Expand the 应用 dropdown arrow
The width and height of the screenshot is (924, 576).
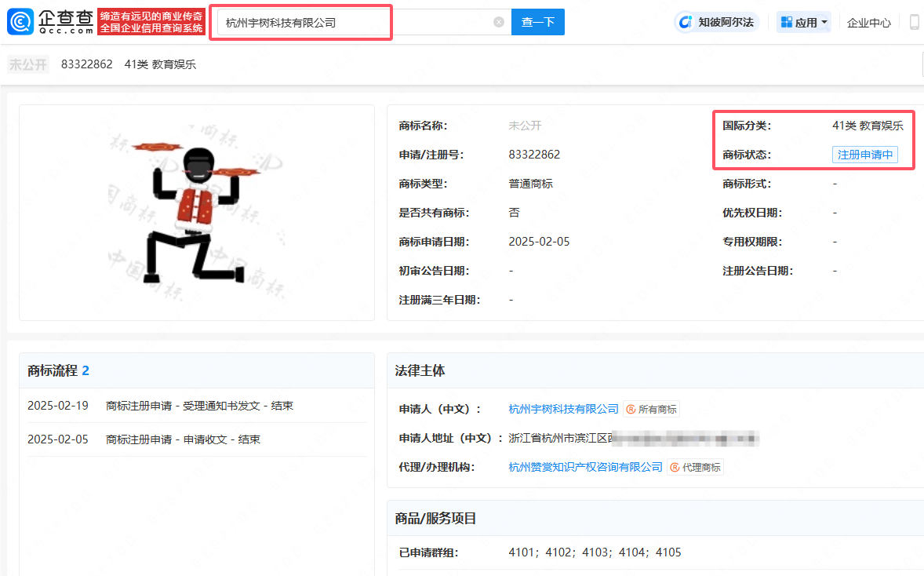point(824,22)
